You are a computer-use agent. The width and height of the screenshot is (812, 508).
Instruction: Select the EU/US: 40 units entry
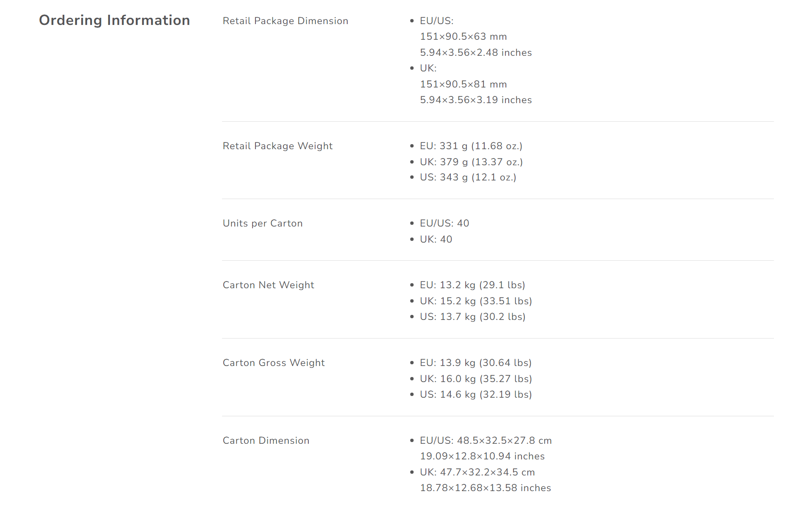(x=444, y=223)
